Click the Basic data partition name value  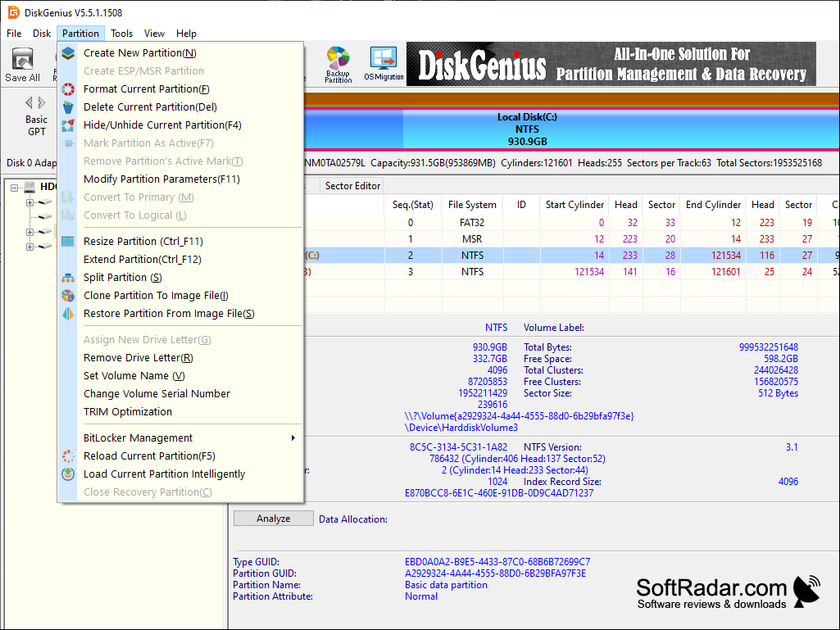pos(446,585)
